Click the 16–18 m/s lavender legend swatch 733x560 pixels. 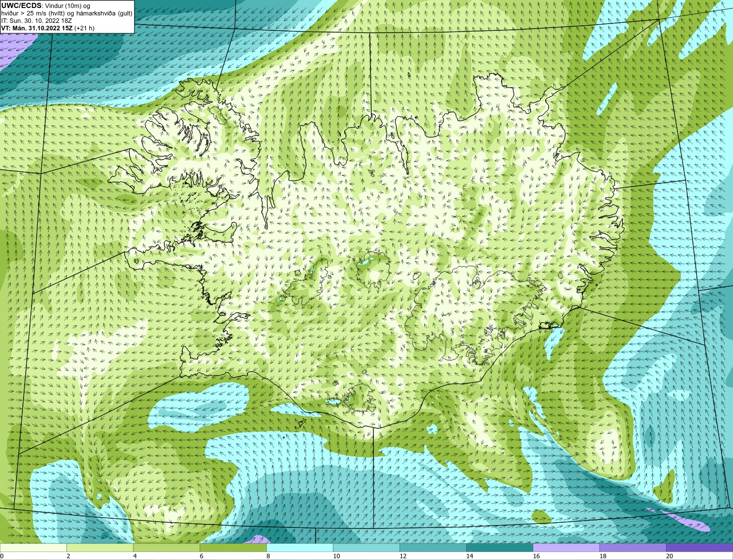(566, 548)
